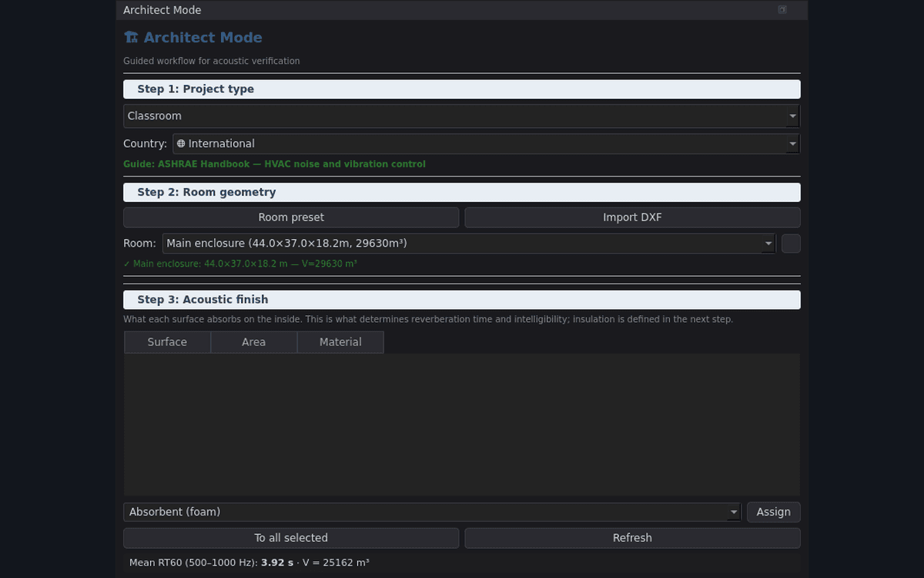Select the Area column header
The image size is (924, 578).
click(x=253, y=342)
